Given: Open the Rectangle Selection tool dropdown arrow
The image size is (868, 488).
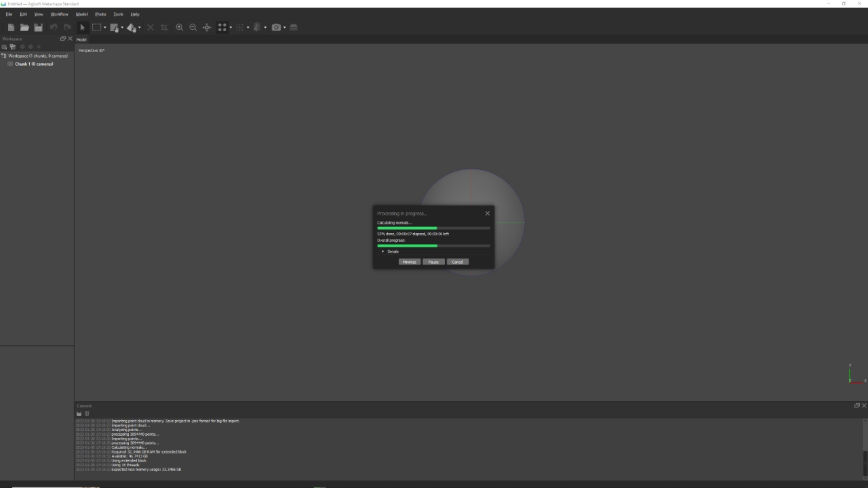Looking at the screenshot, I should click(105, 27).
